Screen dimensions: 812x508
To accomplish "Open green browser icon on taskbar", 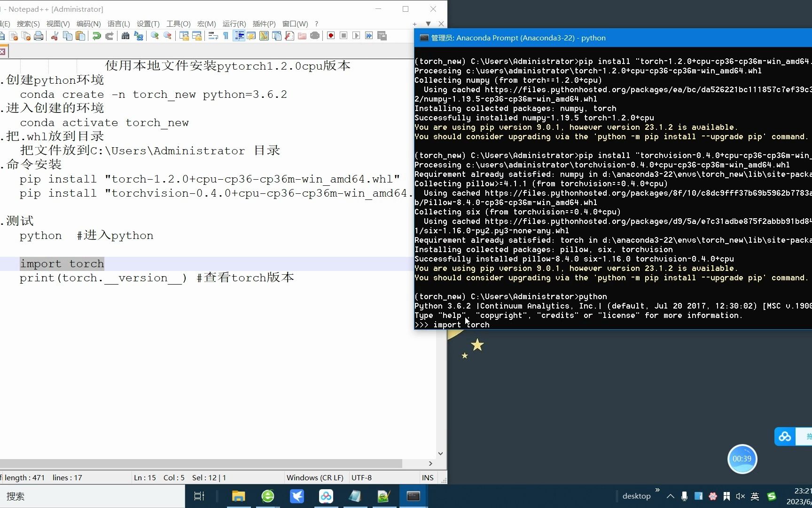I will point(268,496).
